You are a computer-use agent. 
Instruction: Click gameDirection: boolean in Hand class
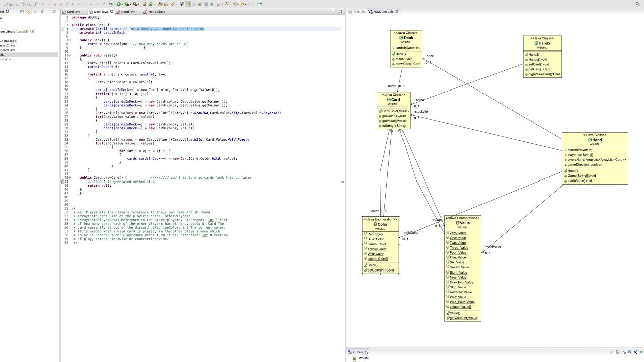(584, 165)
